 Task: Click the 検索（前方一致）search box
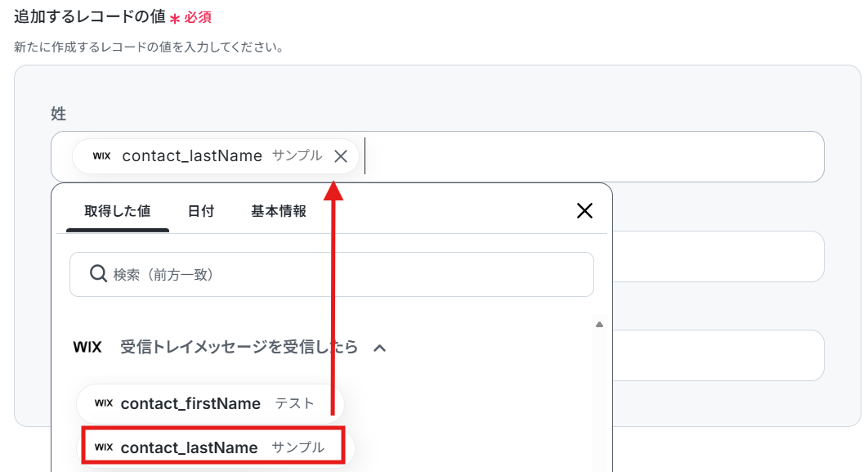click(x=332, y=274)
